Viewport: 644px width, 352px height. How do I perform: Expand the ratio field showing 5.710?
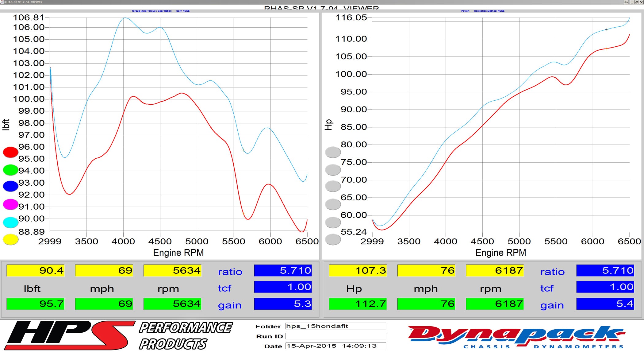point(283,271)
